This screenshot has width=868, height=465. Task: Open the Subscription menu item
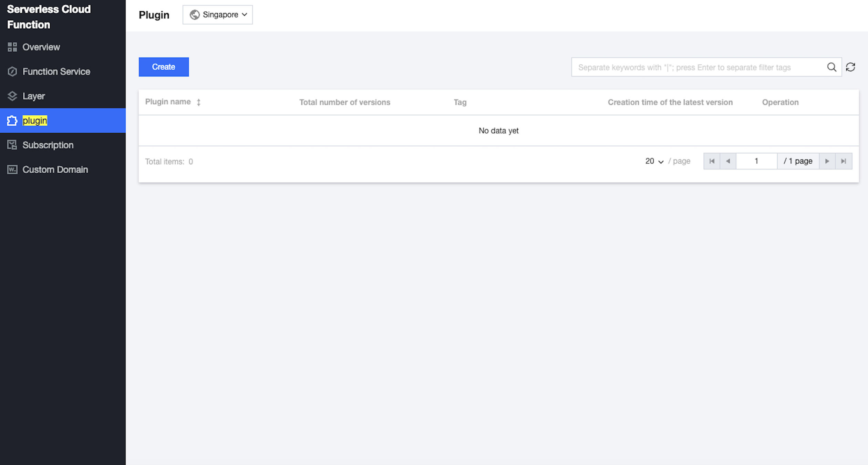tap(48, 145)
